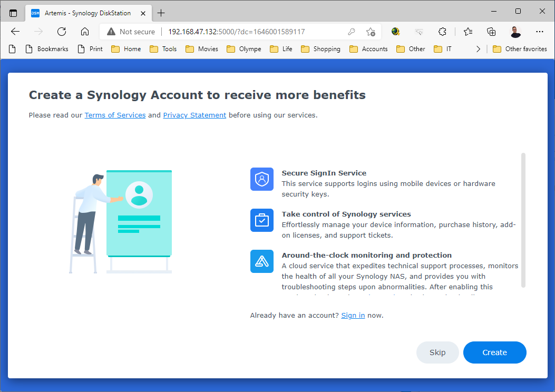555x392 pixels.
Task: Open the Other bookmarks folder
Action: 411,49
